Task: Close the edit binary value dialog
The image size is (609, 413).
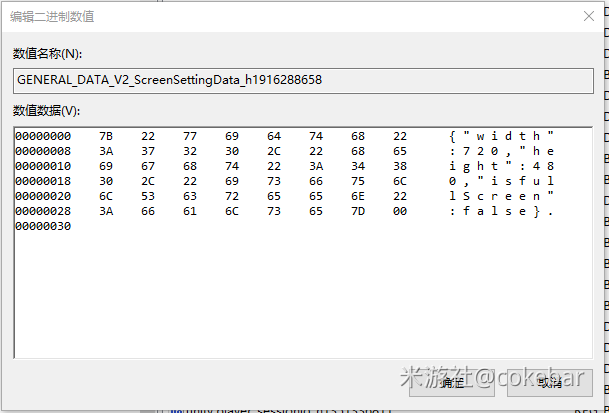Action: click(x=589, y=16)
